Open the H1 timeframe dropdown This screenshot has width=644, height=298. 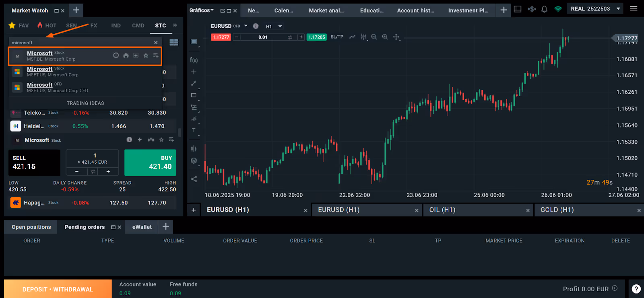click(274, 27)
